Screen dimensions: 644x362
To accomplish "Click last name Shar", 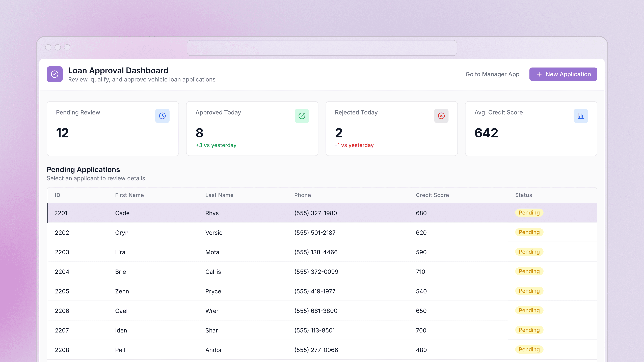I will (211, 330).
